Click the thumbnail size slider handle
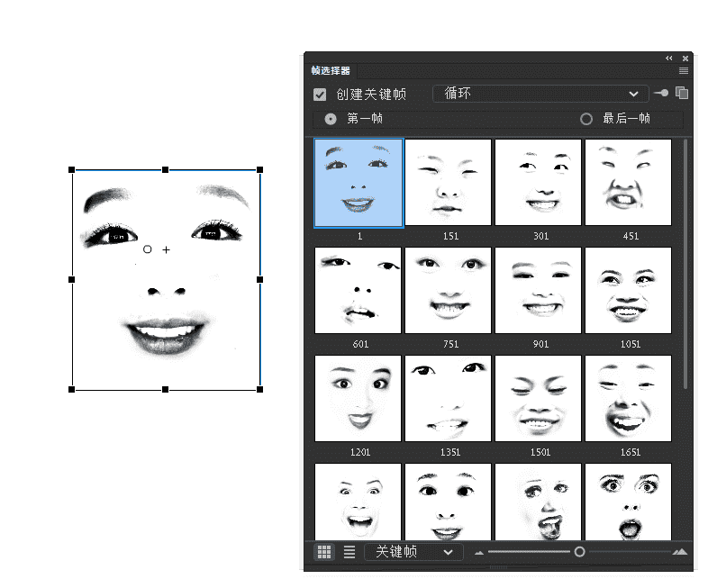717x588 pixels. [x=579, y=551]
